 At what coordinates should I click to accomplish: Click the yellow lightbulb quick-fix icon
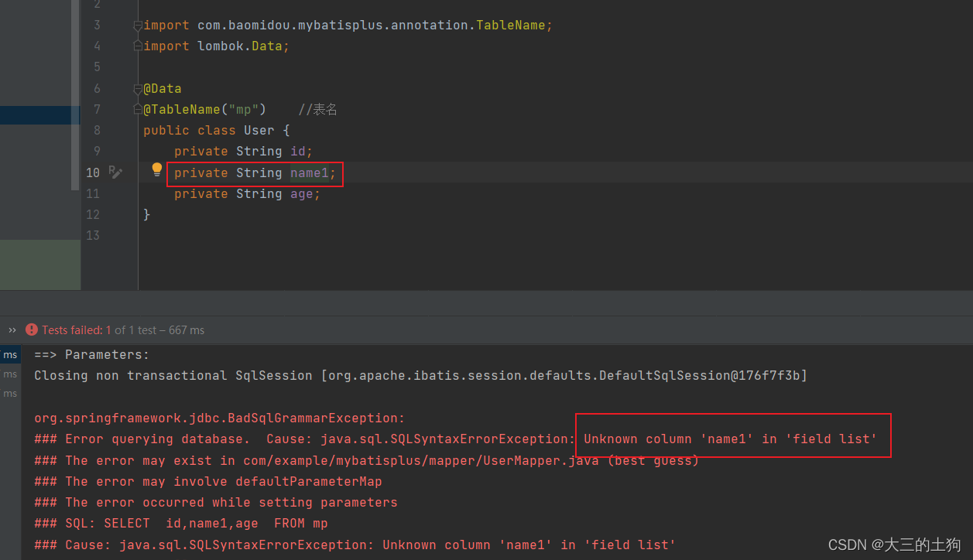click(x=157, y=169)
